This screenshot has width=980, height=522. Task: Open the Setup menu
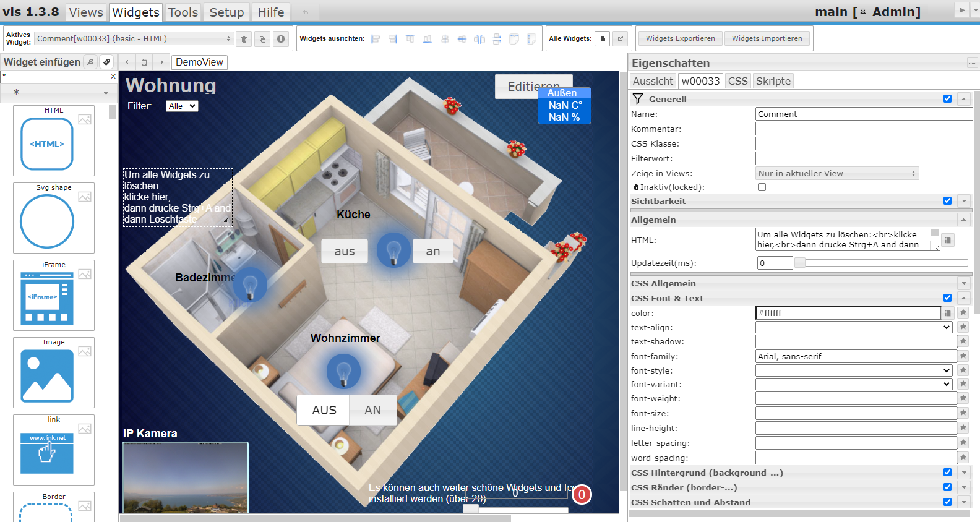(x=226, y=12)
